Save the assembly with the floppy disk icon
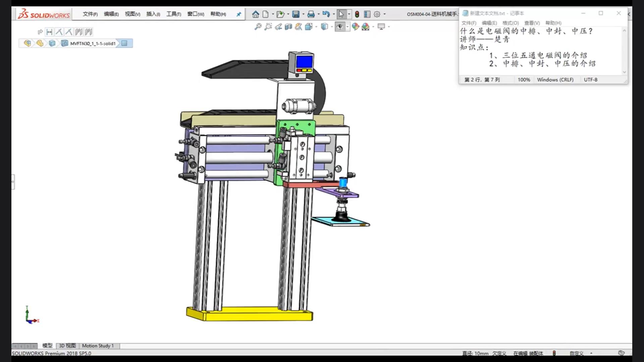The height and width of the screenshot is (362, 644). pos(296,14)
